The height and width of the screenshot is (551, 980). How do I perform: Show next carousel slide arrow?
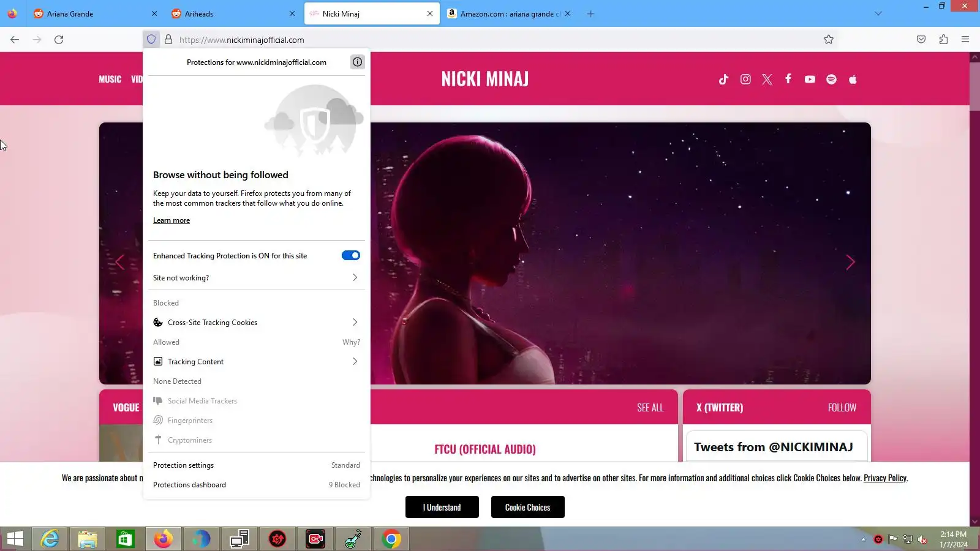850,262
